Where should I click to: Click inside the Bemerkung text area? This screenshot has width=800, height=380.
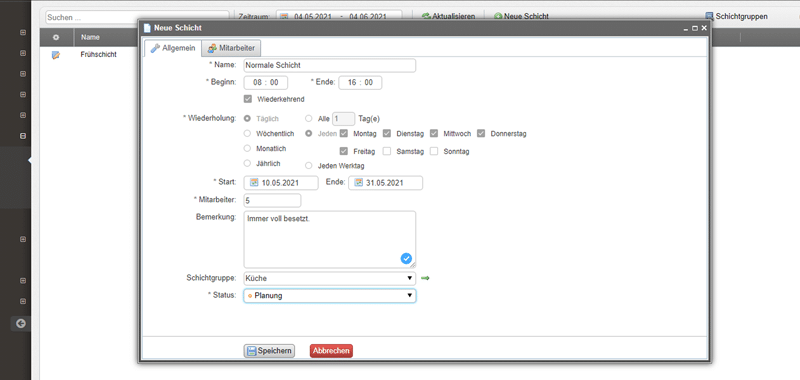point(330,239)
